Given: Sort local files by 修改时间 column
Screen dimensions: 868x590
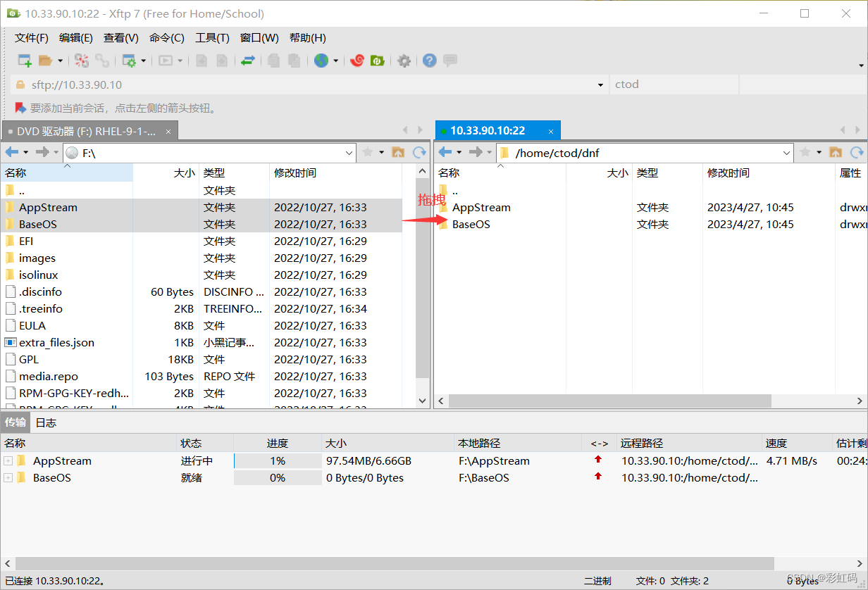Looking at the screenshot, I should [295, 172].
